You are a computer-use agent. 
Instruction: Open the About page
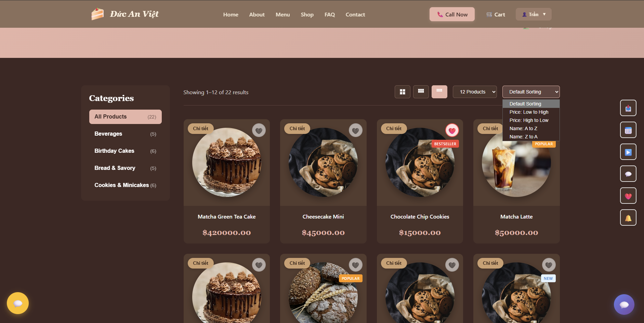click(257, 14)
